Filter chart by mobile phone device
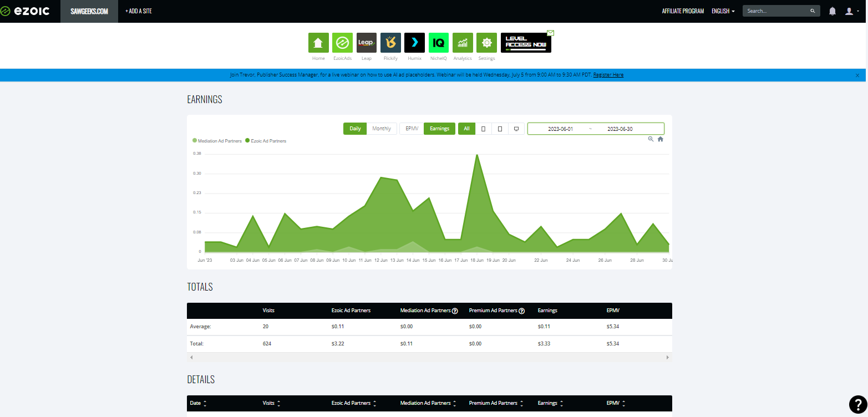This screenshot has height=417, width=868. [483, 129]
